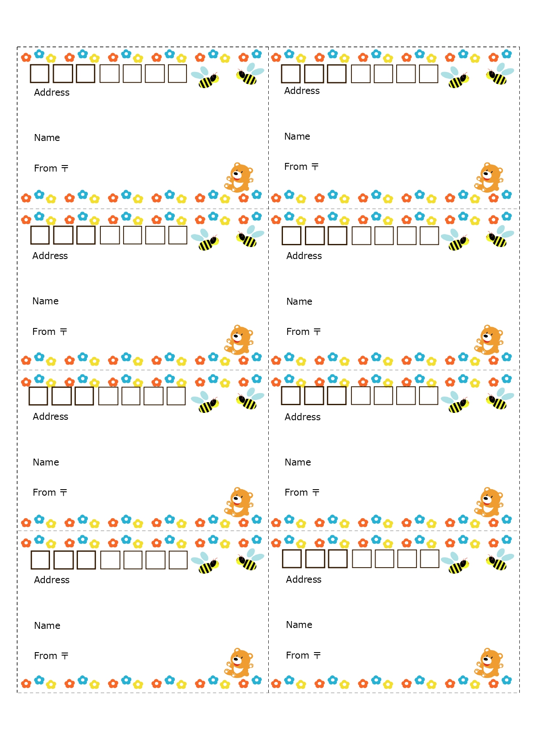
Task: Click the teddy bear in the second-row left label
Action: 239,340
